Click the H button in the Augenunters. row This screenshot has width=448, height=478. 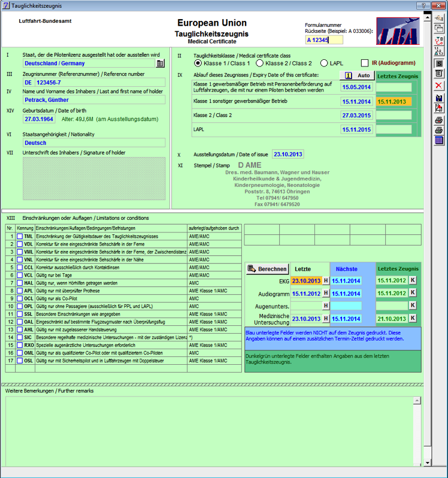pos(326,305)
